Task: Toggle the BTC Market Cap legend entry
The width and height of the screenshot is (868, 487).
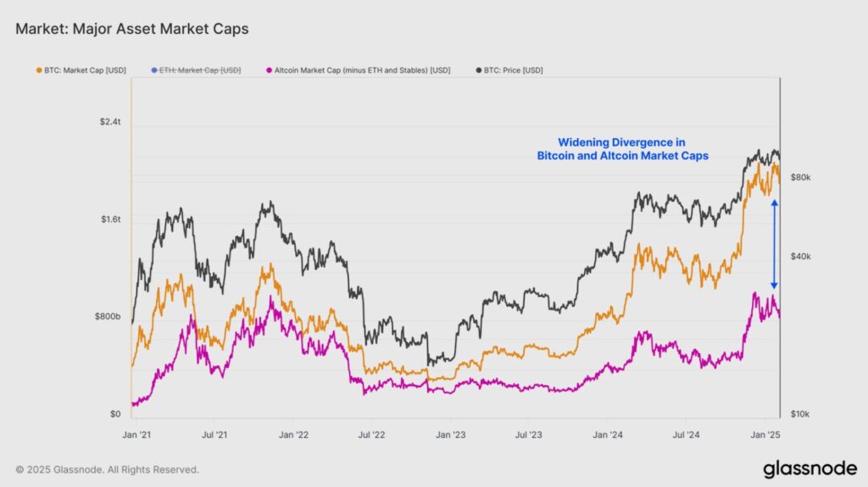Action: point(81,70)
